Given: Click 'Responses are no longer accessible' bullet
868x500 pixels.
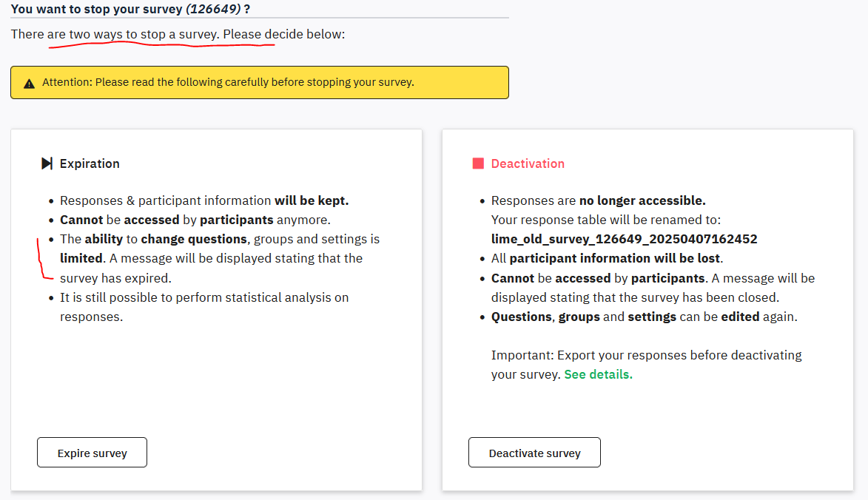Looking at the screenshot, I should click(x=598, y=200).
